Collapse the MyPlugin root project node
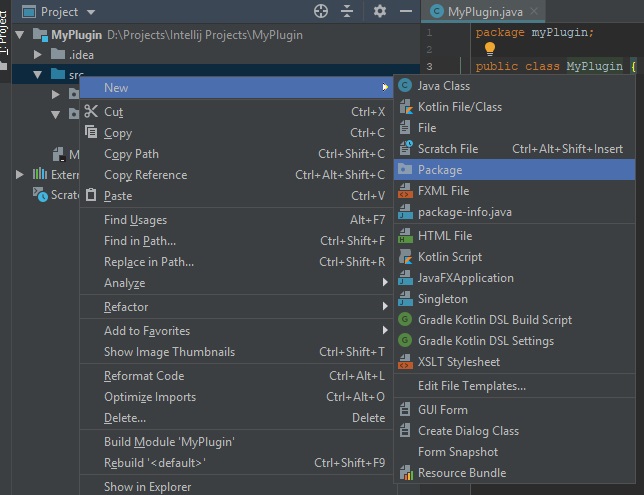 click(21, 34)
